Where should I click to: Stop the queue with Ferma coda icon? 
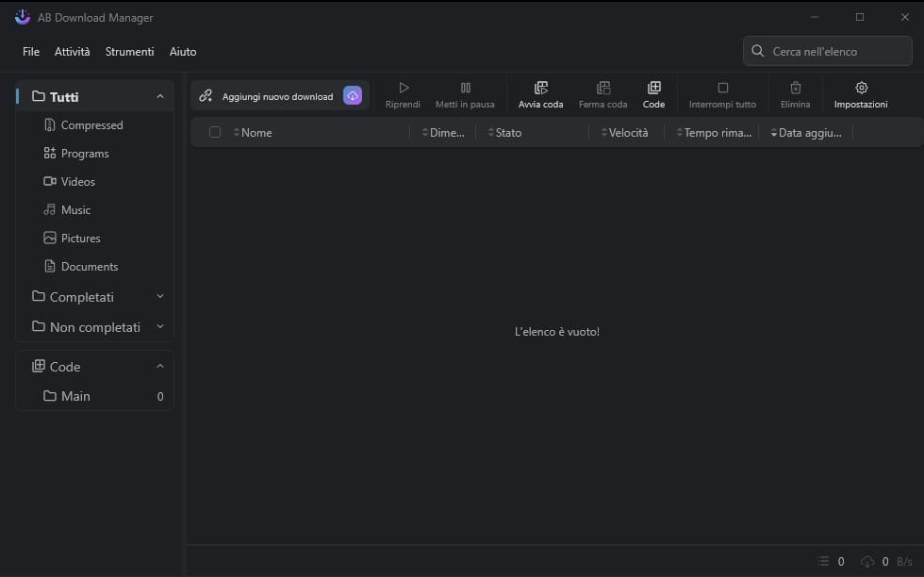(x=603, y=88)
